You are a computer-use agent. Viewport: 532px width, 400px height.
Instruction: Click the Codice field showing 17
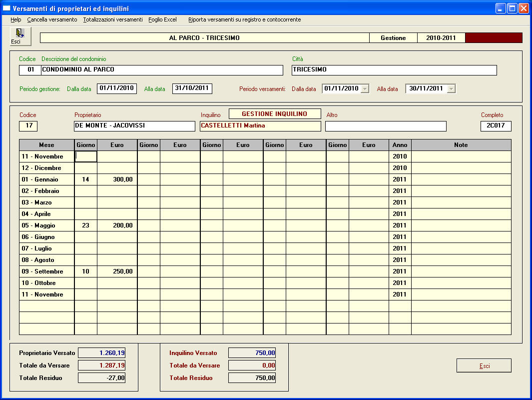28,126
